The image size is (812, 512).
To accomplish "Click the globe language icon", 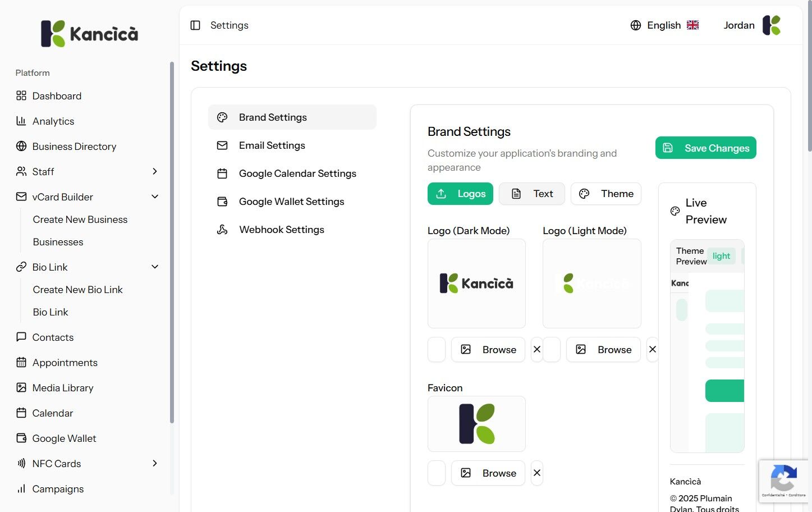I will pyautogui.click(x=635, y=25).
